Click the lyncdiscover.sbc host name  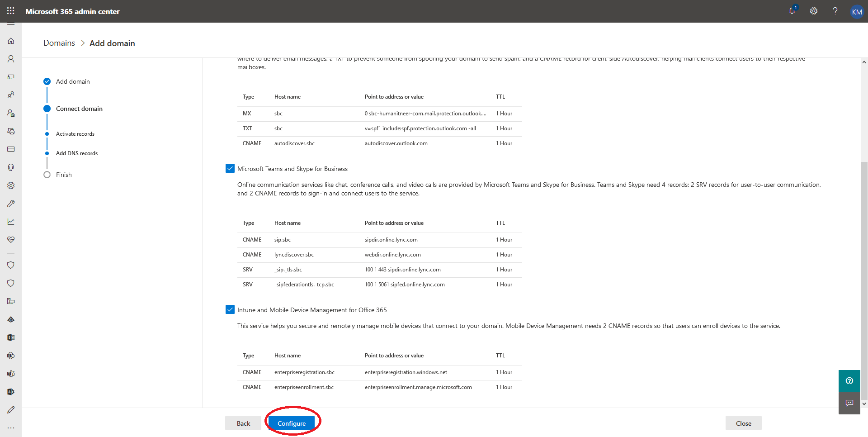pyautogui.click(x=294, y=255)
